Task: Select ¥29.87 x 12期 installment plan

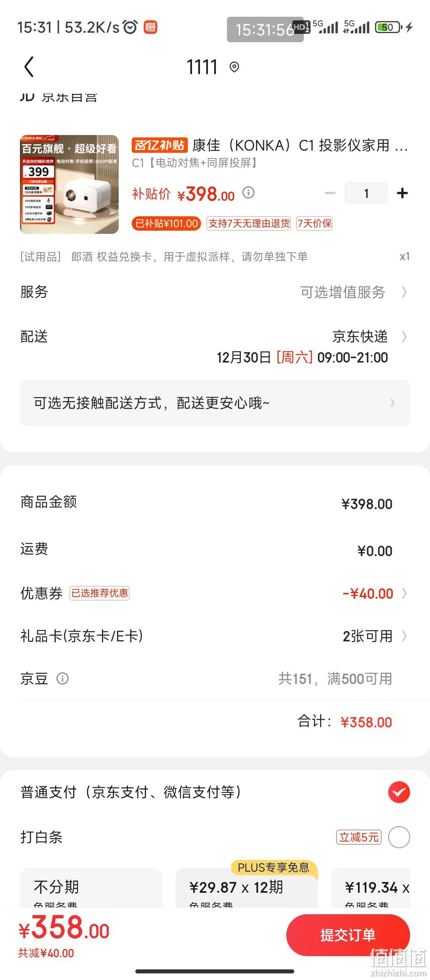Action: click(x=247, y=888)
